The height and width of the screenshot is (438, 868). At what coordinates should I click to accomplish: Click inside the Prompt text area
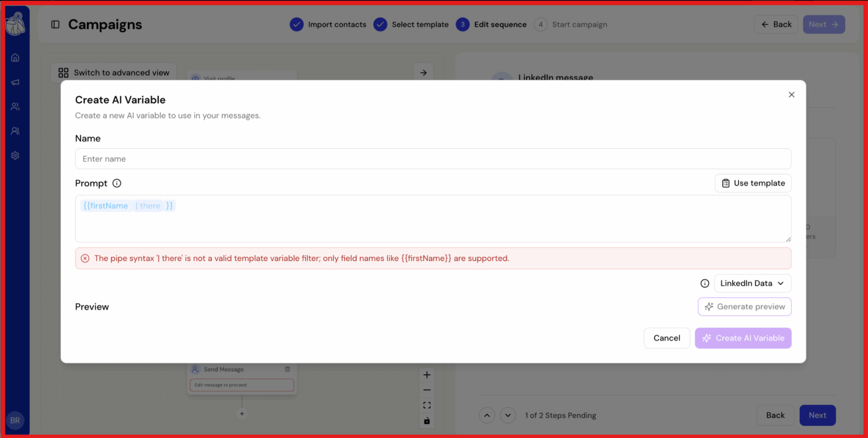click(x=433, y=219)
